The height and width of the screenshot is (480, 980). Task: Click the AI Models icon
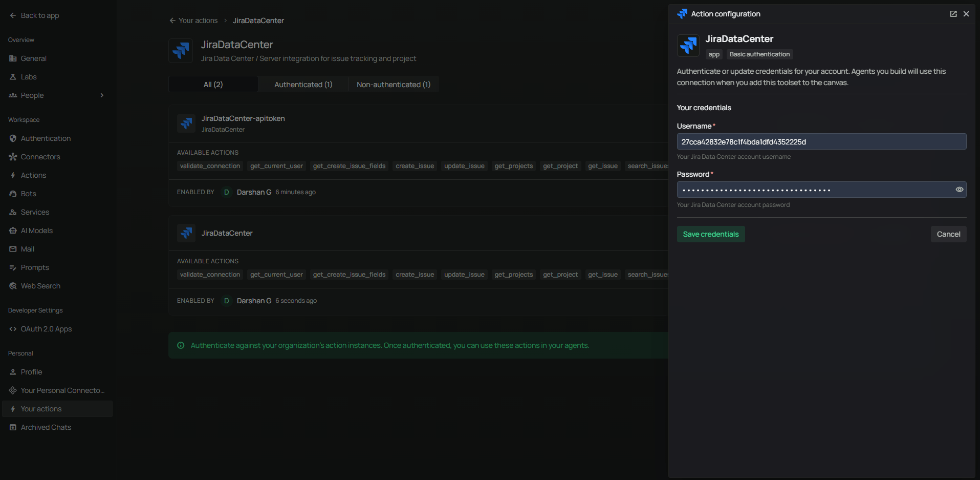pyautogui.click(x=13, y=231)
